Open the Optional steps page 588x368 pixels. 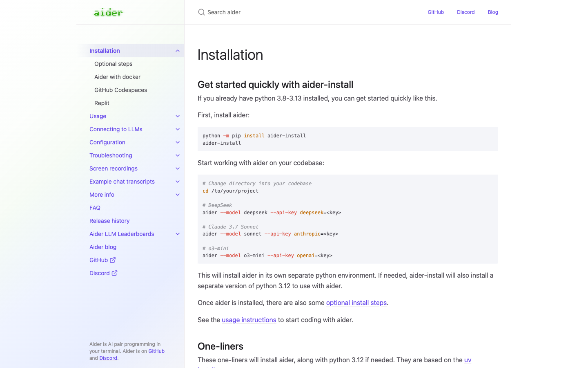(x=114, y=64)
